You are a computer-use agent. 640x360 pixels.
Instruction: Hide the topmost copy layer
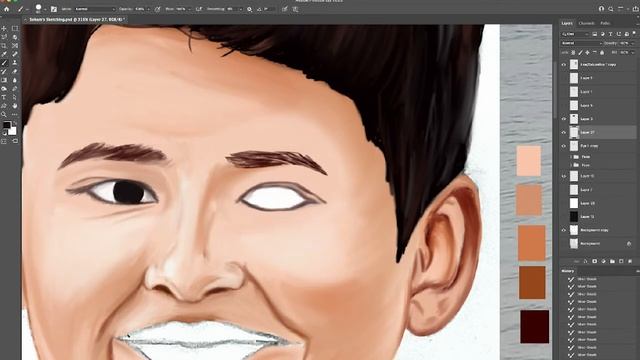click(564, 64)
